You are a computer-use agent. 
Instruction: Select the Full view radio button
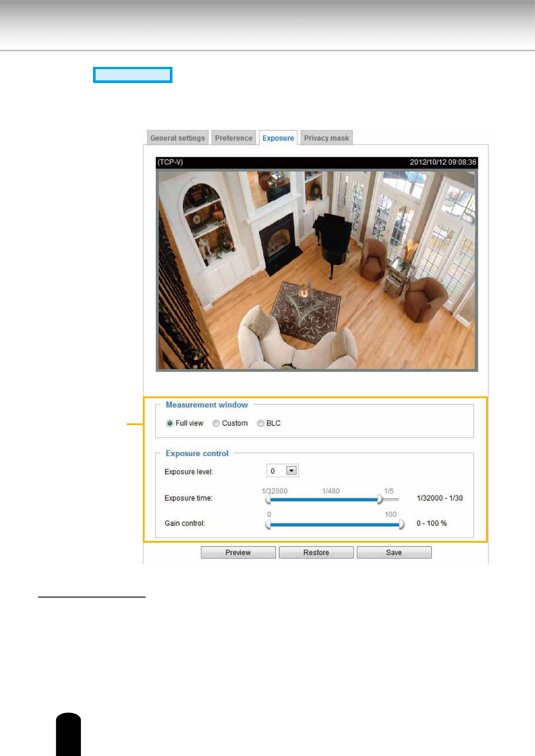170,423
